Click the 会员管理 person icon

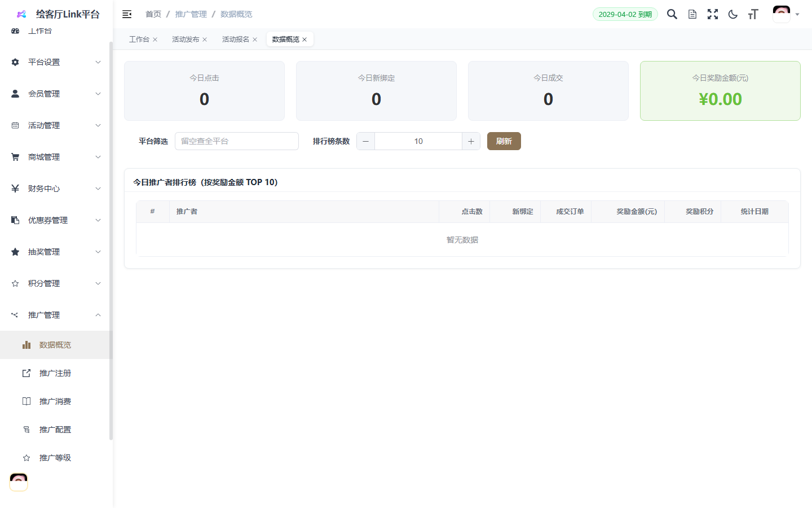(x=15, y=94)
